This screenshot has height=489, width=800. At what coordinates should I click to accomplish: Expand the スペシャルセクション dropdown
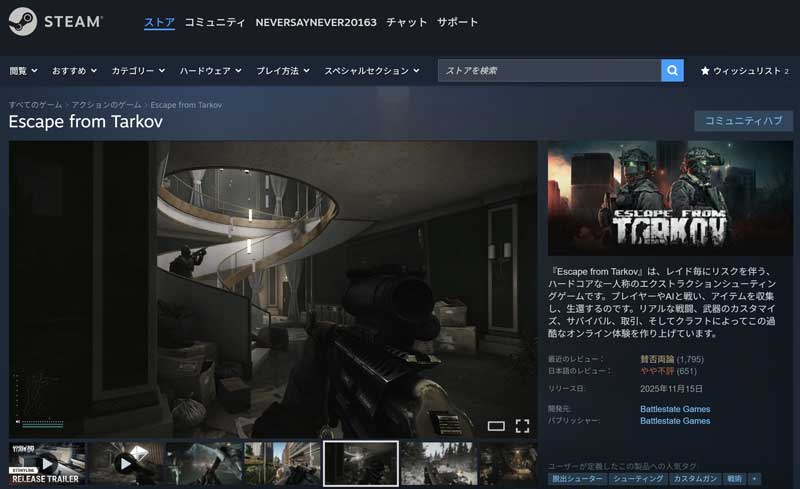372,70
